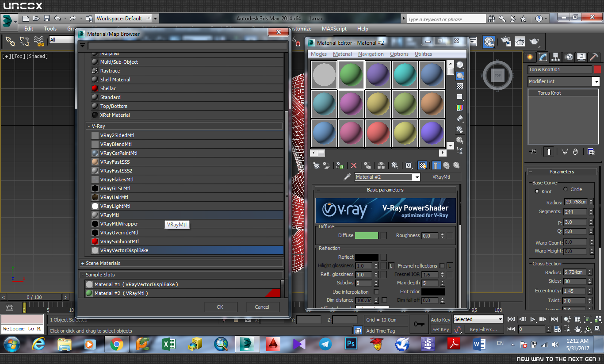Open the Help menu in 3ds Max

(363, 29)
